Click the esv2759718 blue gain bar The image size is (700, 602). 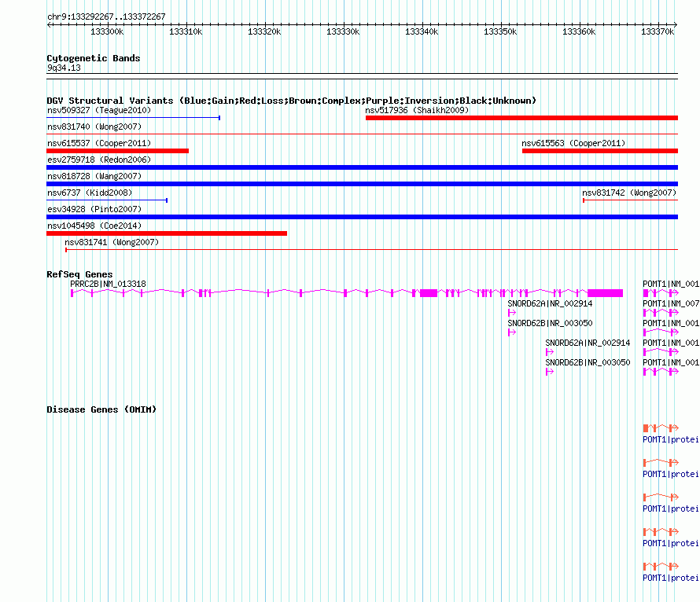pyautogui.click(x=362, y=167)
